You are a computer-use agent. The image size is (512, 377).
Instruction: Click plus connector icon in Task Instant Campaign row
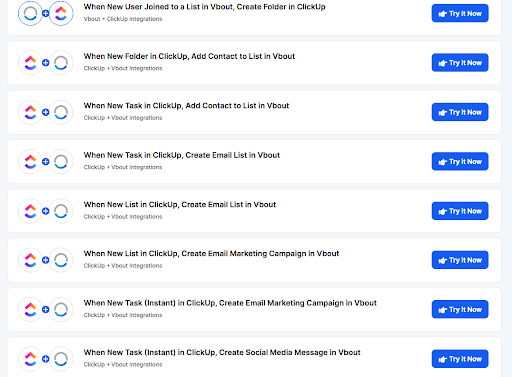(x=46, y=309)
